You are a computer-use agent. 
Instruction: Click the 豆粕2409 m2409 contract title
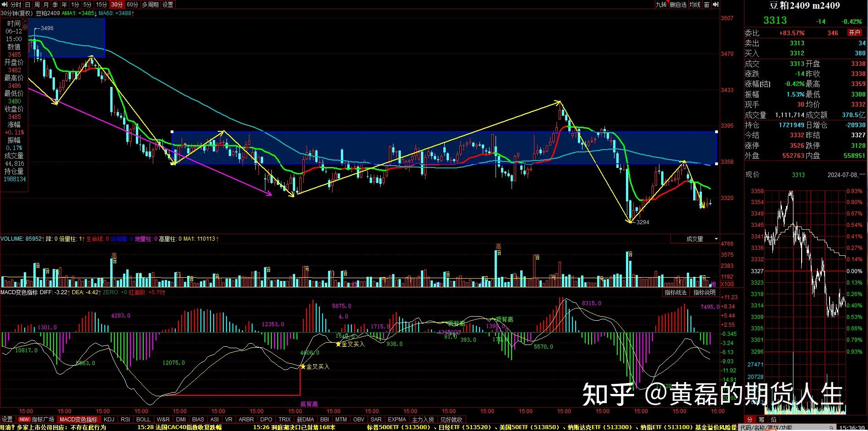pos(804,5)
